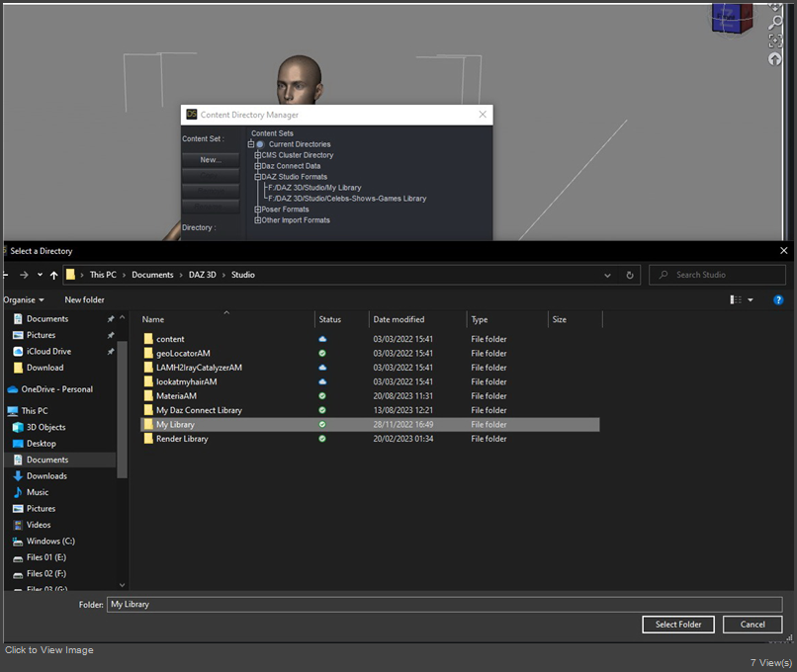Select the Render Library folder
Viewport: 797px width, 672px height.
click(x=370, y=439)
